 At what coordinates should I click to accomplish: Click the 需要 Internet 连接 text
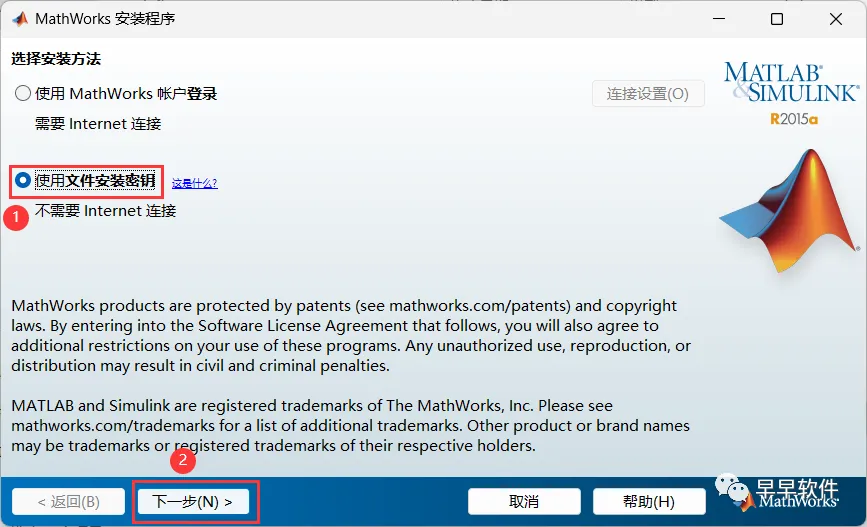(x=98, y=124)
